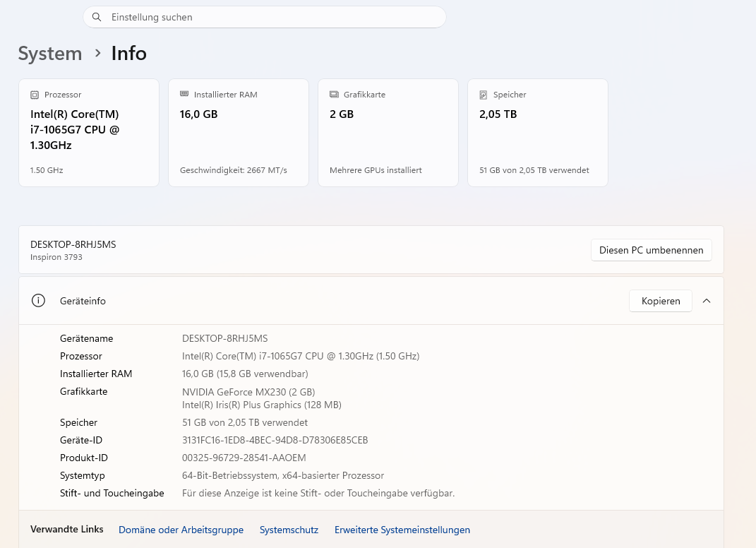
Task: Select the Stift- und Toucheingabe value
Action: pyautogui.click(x=318, y=493)
